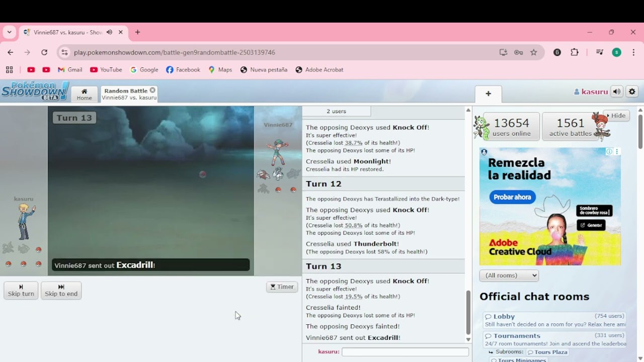Click the battle log scrollbar thumb
The width and height of the screenshot is (644, 362).
coord(468,312)
